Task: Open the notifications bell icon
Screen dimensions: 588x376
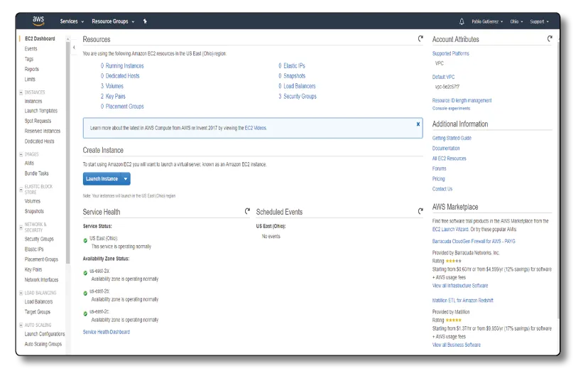Action: coord(462,21)
